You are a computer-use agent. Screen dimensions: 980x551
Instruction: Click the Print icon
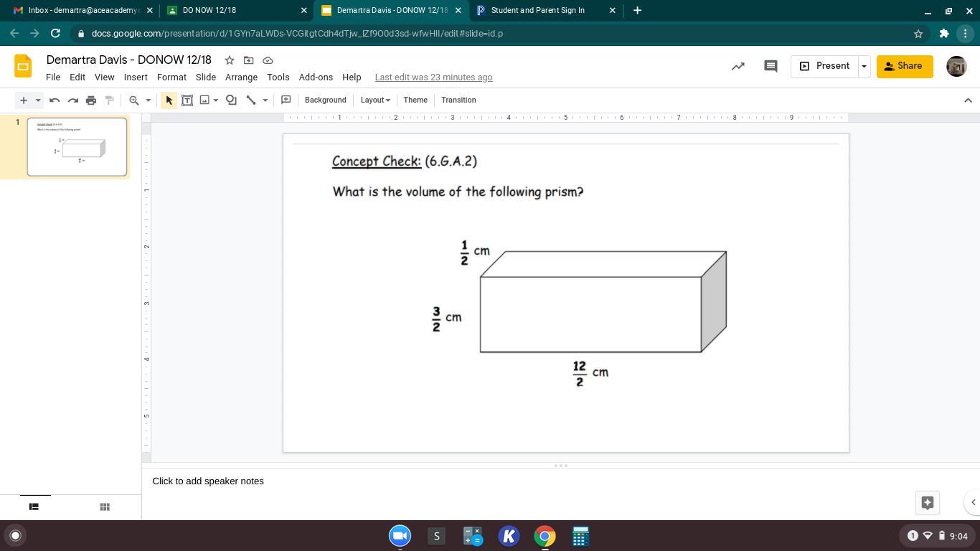coord(91,100)
